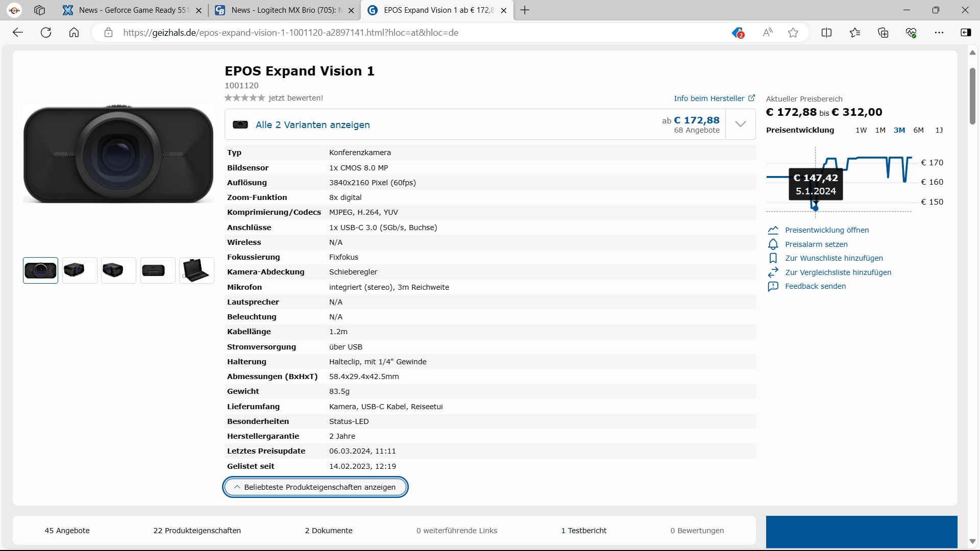Click the Feedback senden speech bubble icon

[773, 286]
